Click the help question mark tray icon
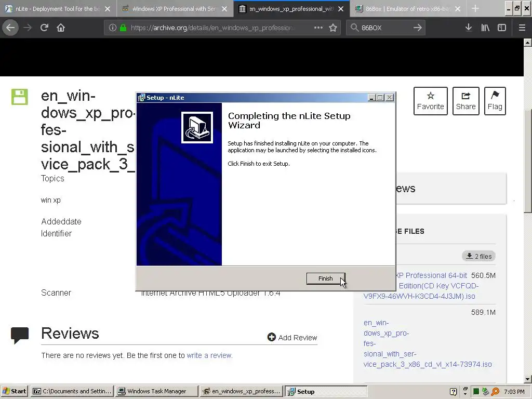Screen dimensions: 532x399 pyautogui.click(x=453, y=392)
